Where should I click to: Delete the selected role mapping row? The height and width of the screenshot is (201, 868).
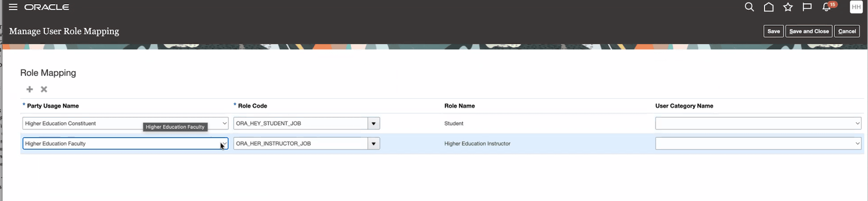click(44, 89)
